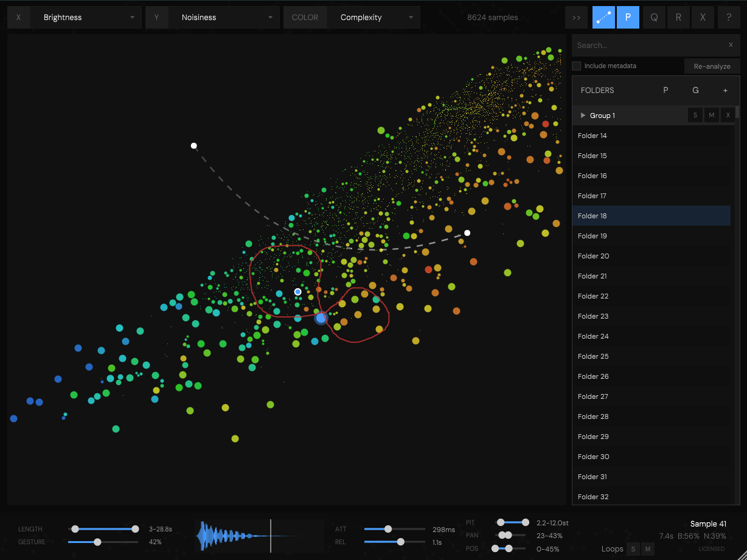Select Folder 25 in the list
The image size is (747, 560).
coord(651,356)
